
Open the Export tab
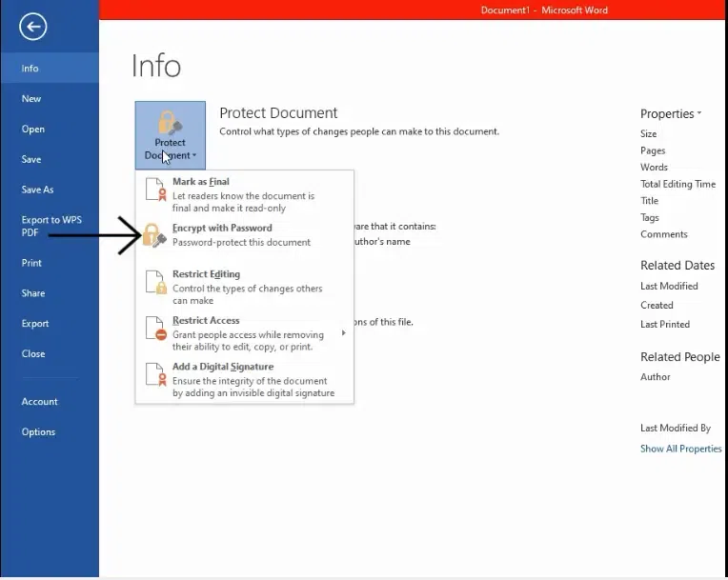(x=50, y=324)
